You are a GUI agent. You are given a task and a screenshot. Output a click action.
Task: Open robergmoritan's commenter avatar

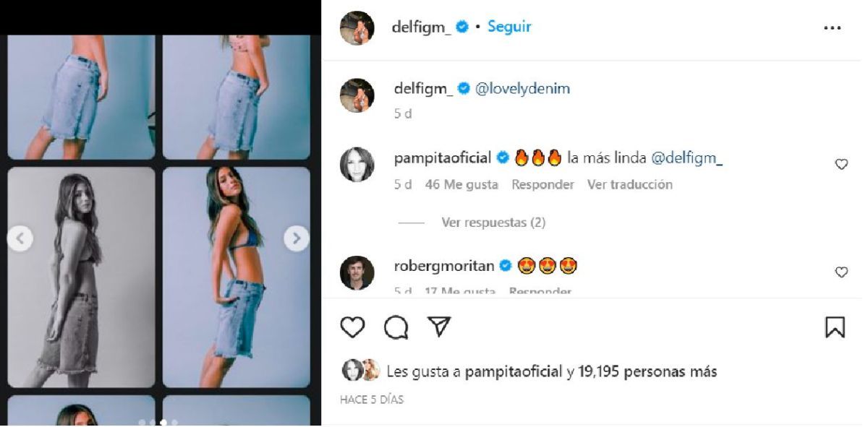tap(357, 272)
